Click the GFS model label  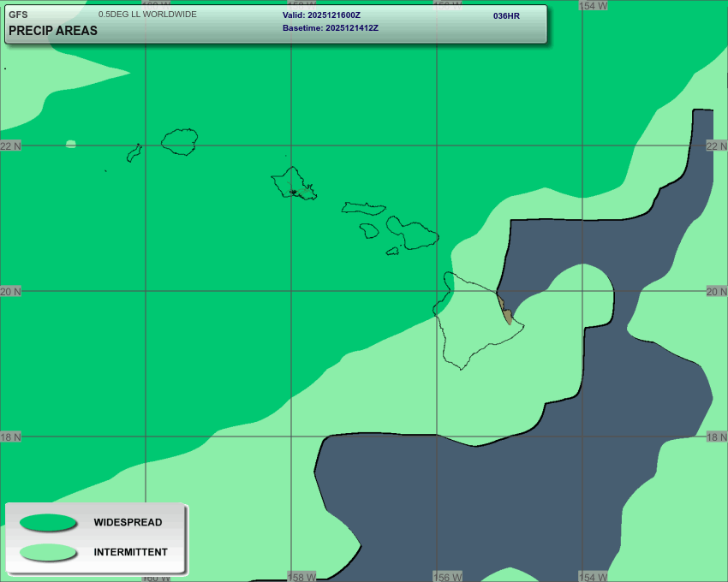18,15
